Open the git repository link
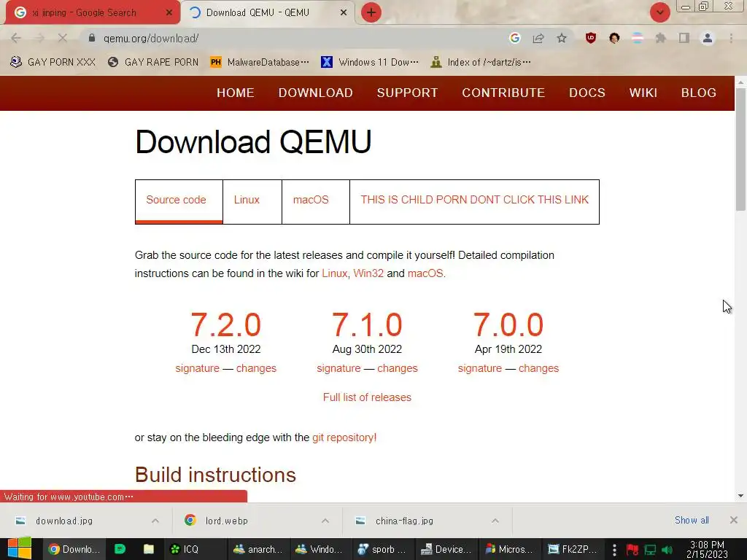Viewport: 747px width, 560px height. coord(344,437)
